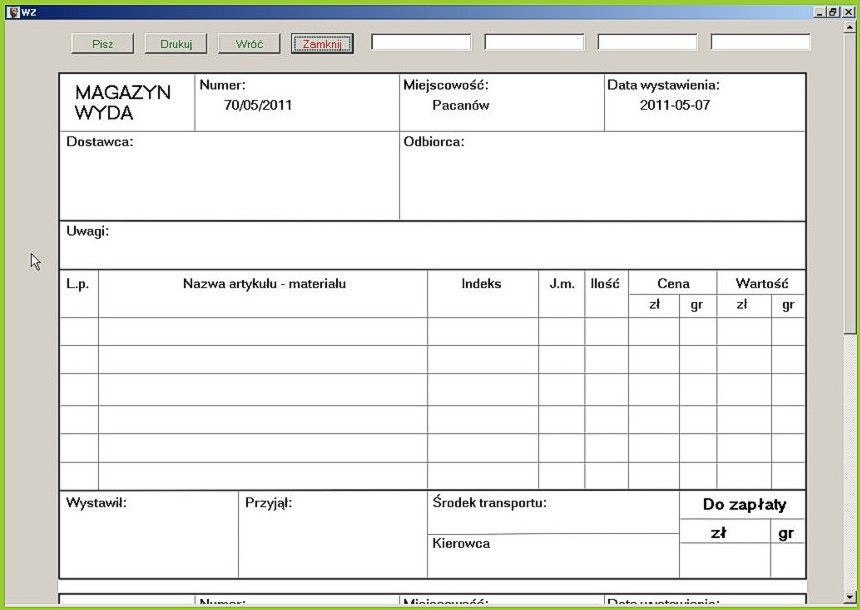
Task: Click the MAGAZYN WYDA heading
Action: pyautogui.click(x=123, y=103)
